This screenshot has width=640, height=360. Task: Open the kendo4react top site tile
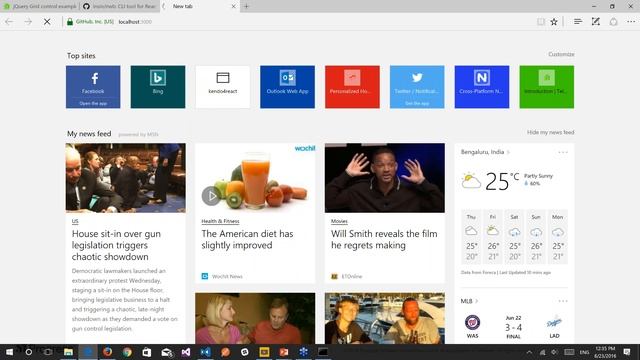click(223, 87)
